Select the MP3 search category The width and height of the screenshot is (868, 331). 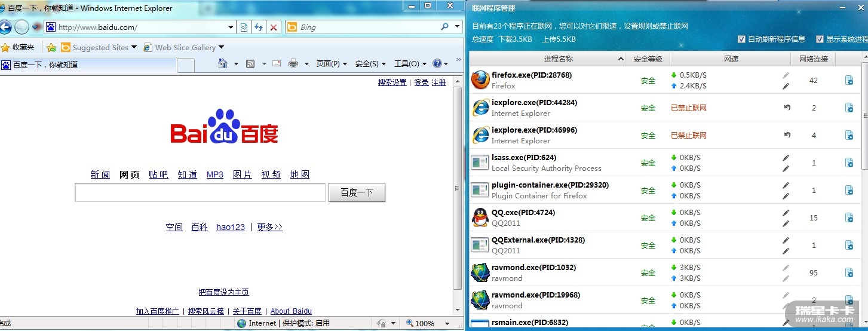pyautogui.click(x=215, y=174)
